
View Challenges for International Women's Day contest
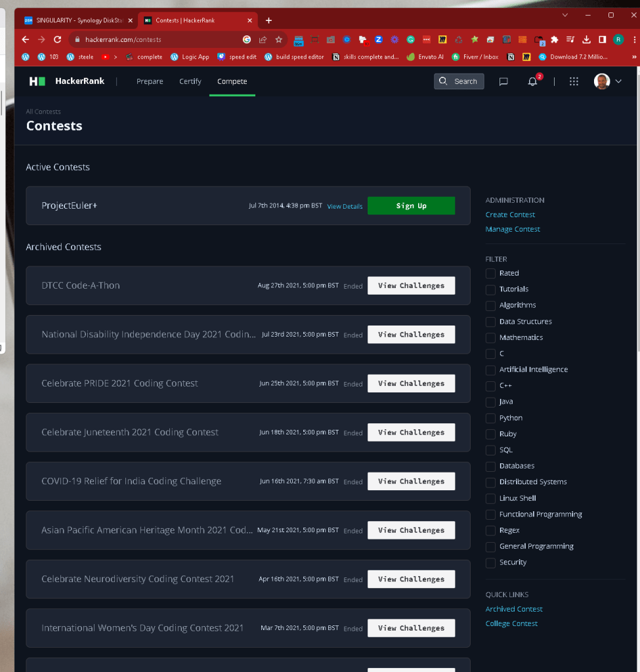[411, 628]
